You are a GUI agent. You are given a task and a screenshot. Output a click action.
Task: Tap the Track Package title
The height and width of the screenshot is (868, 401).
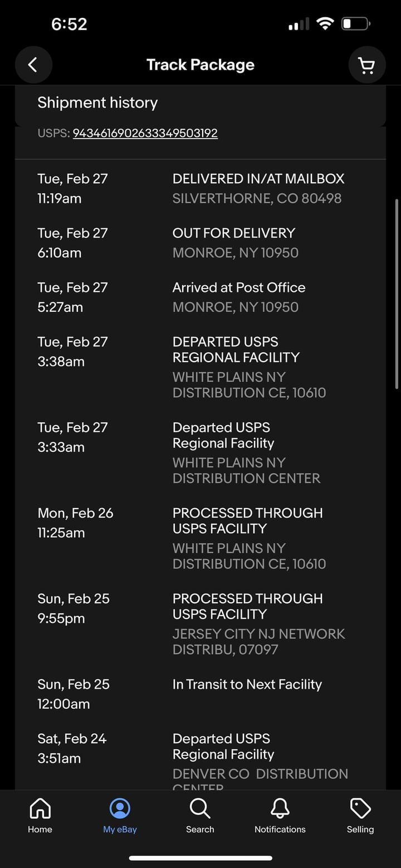click(200, 65)
